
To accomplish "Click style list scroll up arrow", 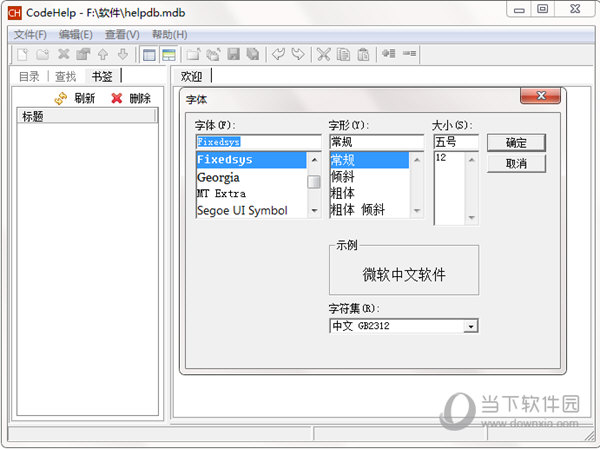I will [417, 159].
